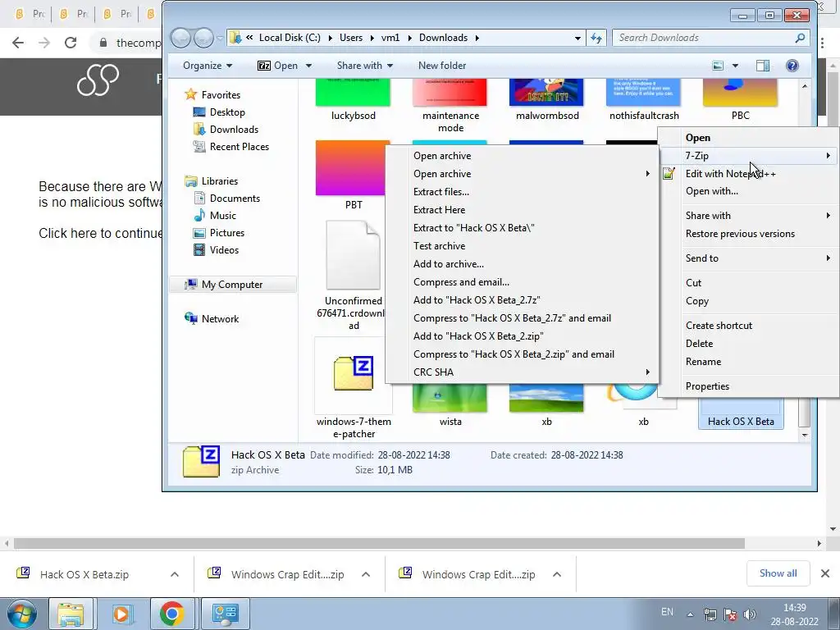The image size is (840, 630).
Task: Click the Explorer forward button
Action: (x=203, y=38)
